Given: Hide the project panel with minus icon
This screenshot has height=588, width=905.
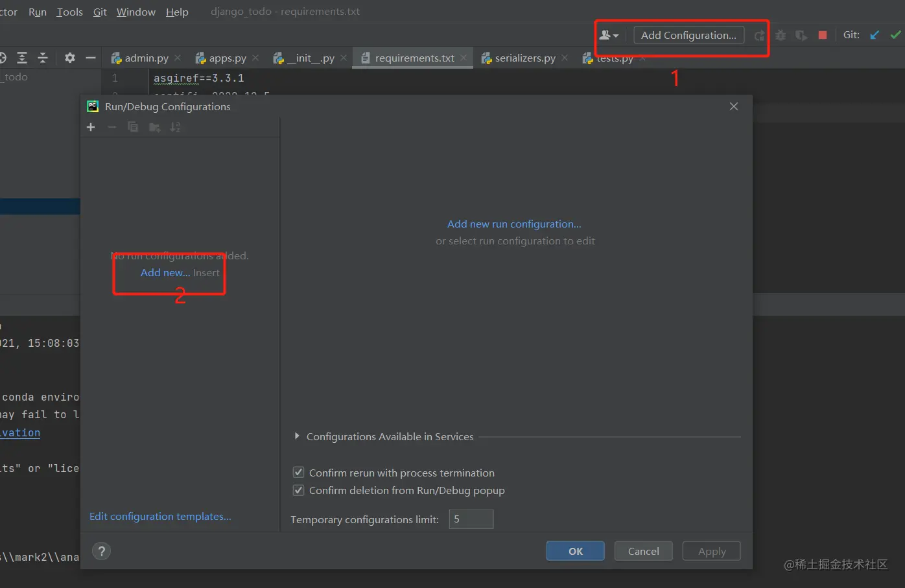Looking at the screenshot, I should [x=91, y=58].
